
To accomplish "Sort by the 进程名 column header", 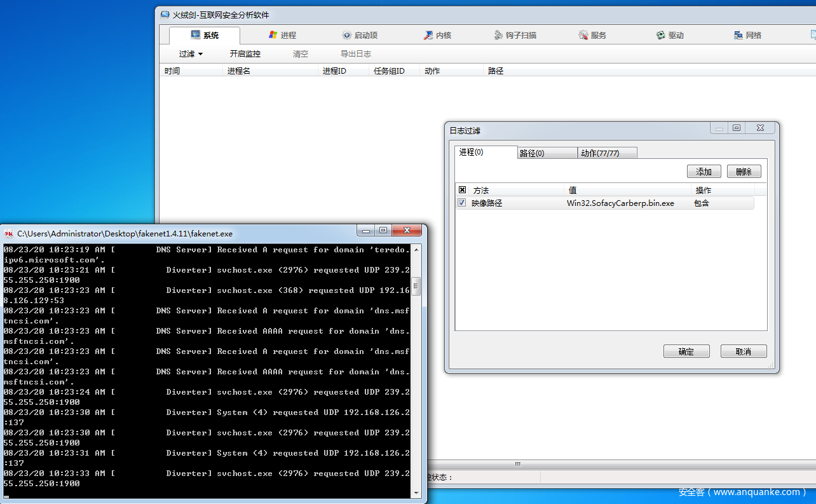I will click(239, 71).
